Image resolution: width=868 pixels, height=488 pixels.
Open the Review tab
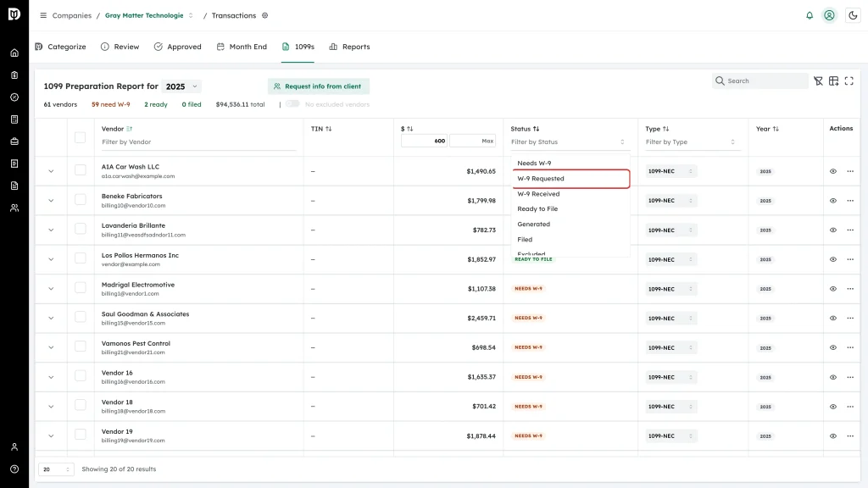[120, 47]
